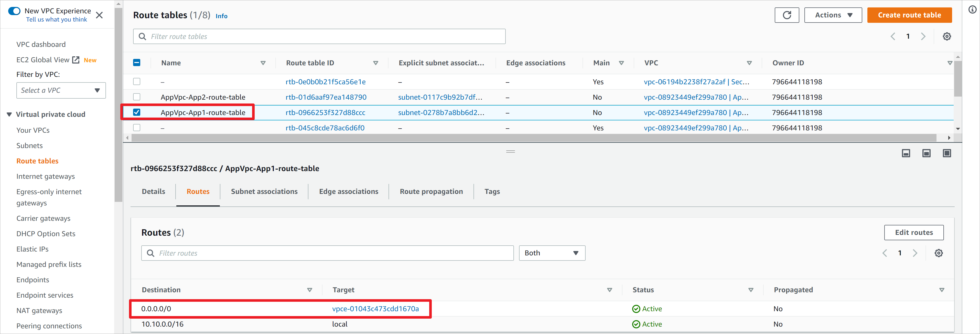Switch to the Route propagation tab
This screenshot has width=980, height=334.
[x=431, y=192]
